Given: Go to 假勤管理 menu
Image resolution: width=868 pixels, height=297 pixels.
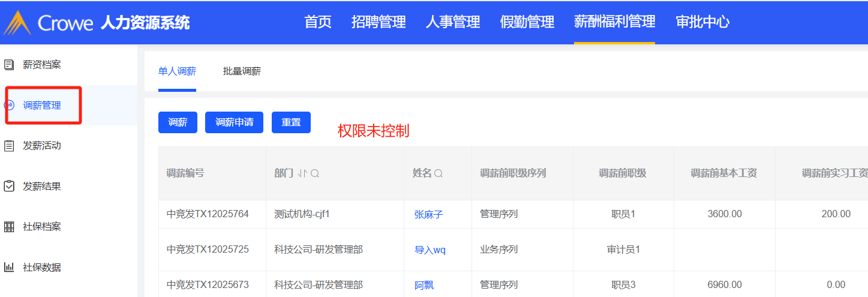Looking at the screenshot, I should 527,22.
